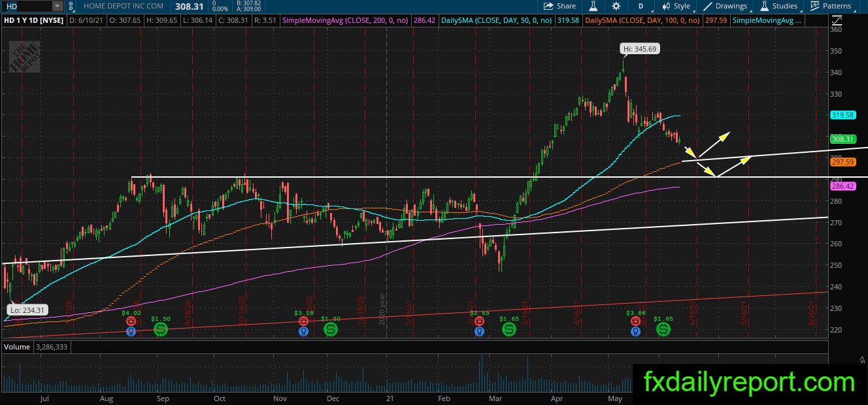Click the blue lightbulb icon under $4.02
The width and height of the screenshot is (868, 405).
tap(131, 331)
